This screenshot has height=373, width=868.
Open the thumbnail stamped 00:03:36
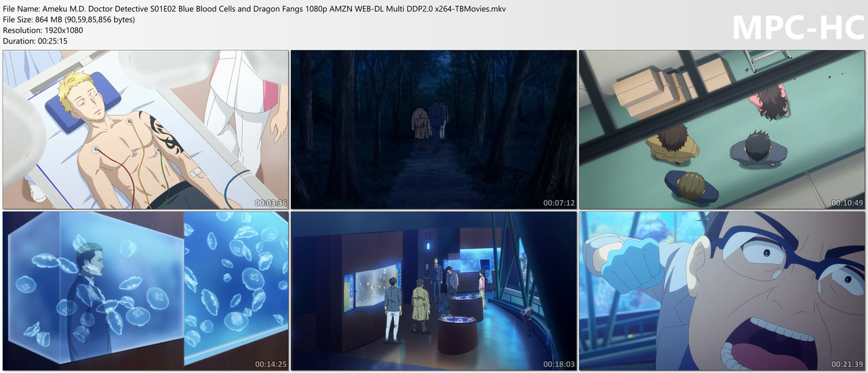[146, 130]
